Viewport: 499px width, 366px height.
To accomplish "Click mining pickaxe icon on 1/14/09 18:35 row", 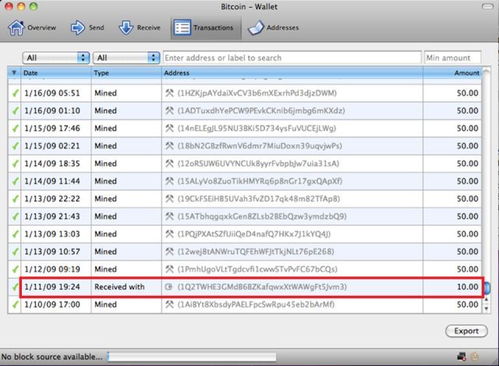I will 169,164.
